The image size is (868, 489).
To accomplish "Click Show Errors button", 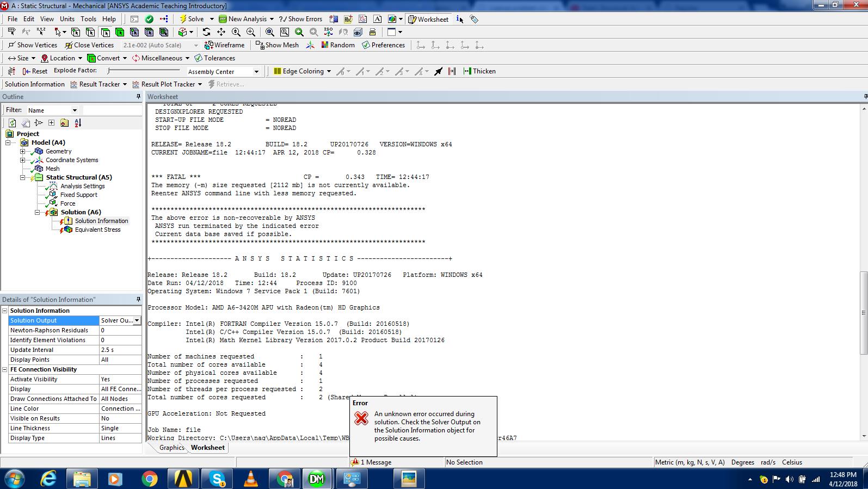I will click(x=300, y=19).
